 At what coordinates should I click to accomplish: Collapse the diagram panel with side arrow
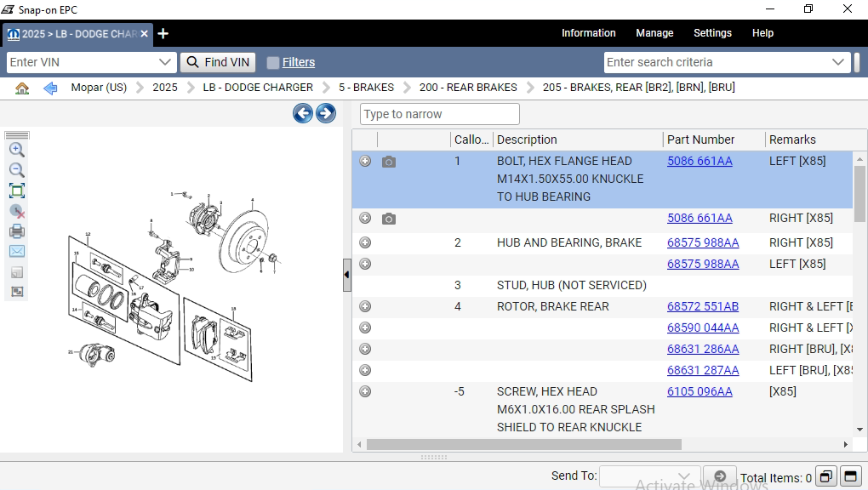pos(346,275)
